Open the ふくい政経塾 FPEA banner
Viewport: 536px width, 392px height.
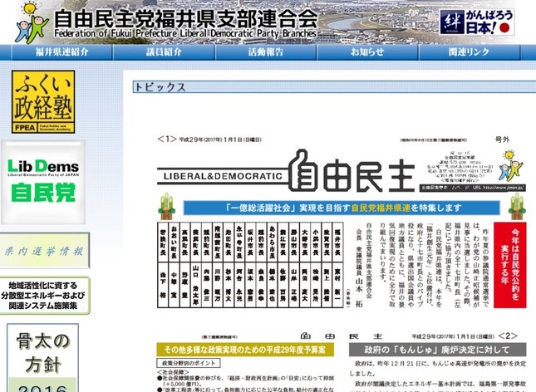coord(42,101)
